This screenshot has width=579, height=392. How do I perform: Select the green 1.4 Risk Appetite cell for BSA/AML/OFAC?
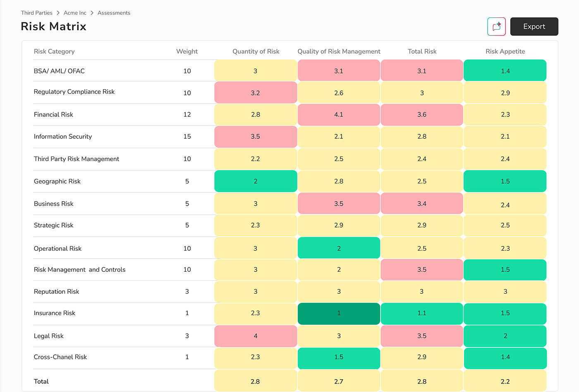click(505, 70)
